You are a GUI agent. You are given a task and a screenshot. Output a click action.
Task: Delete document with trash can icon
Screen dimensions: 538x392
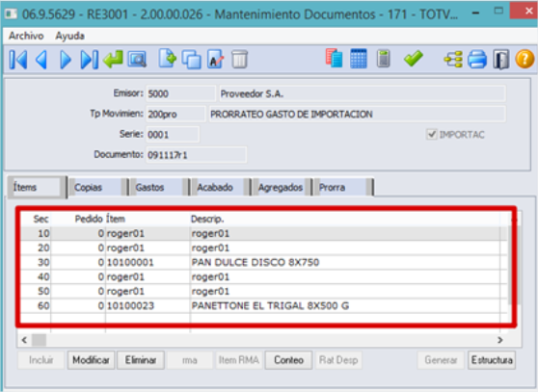coord(239,60)
